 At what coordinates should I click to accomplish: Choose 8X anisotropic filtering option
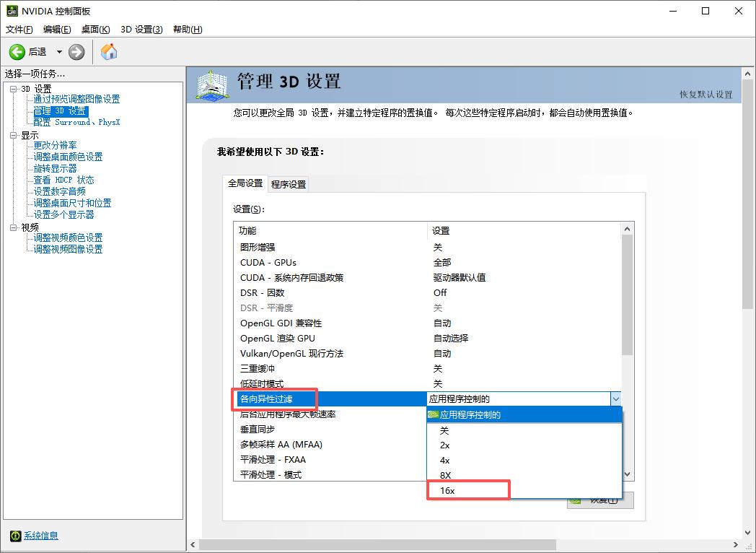coord(524,475)
